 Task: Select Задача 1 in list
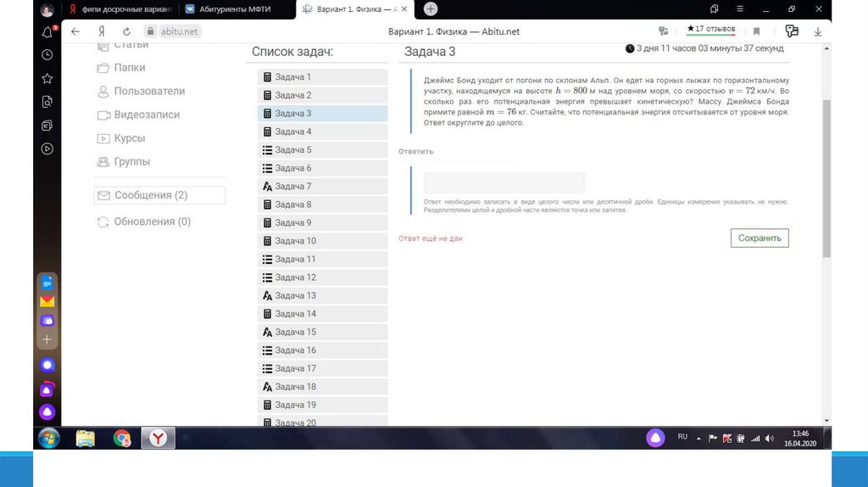(322, 77)
